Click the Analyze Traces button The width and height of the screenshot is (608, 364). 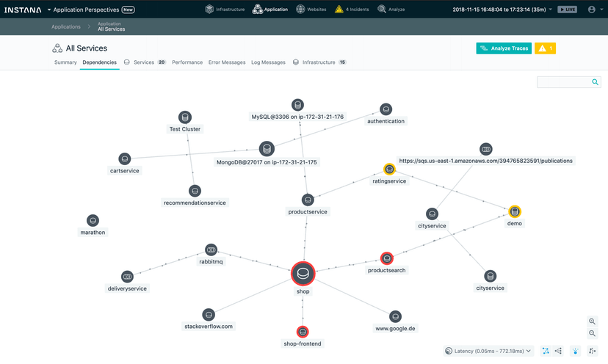[x=504, y=48]
